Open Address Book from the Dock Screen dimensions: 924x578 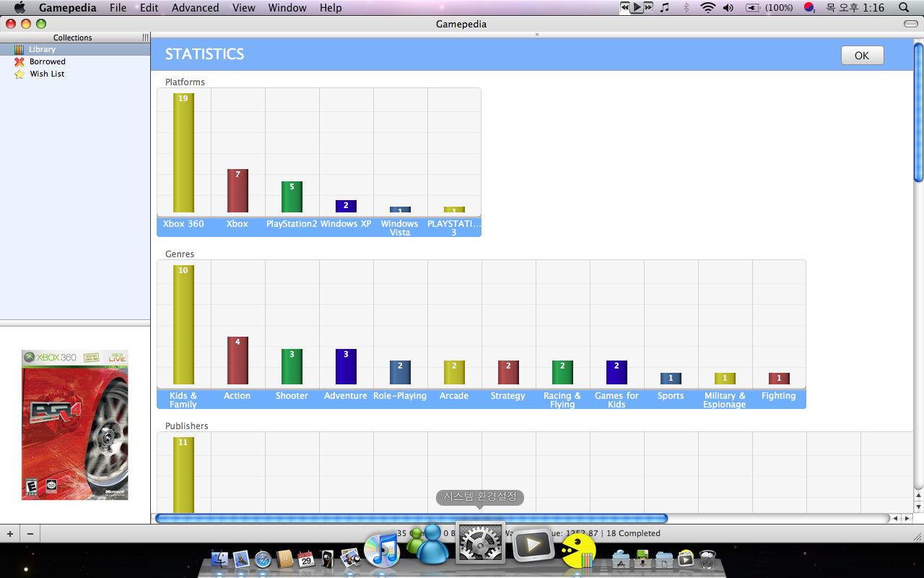pos(284,558)
